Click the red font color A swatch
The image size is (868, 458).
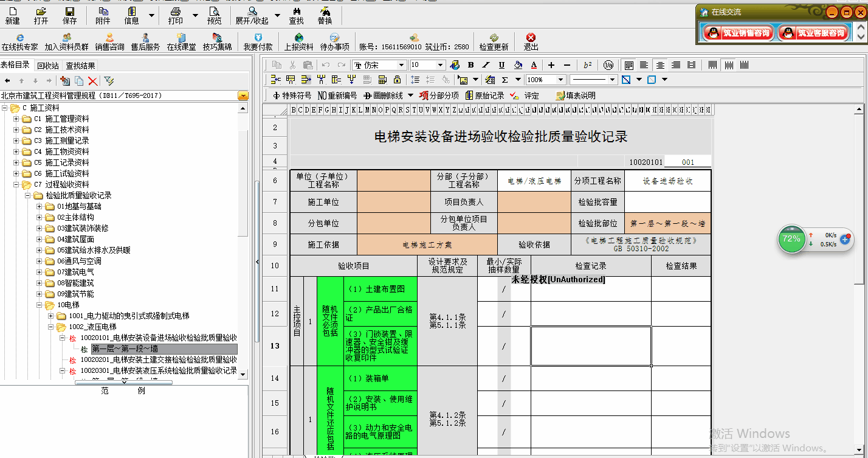[x=533, y=65]
